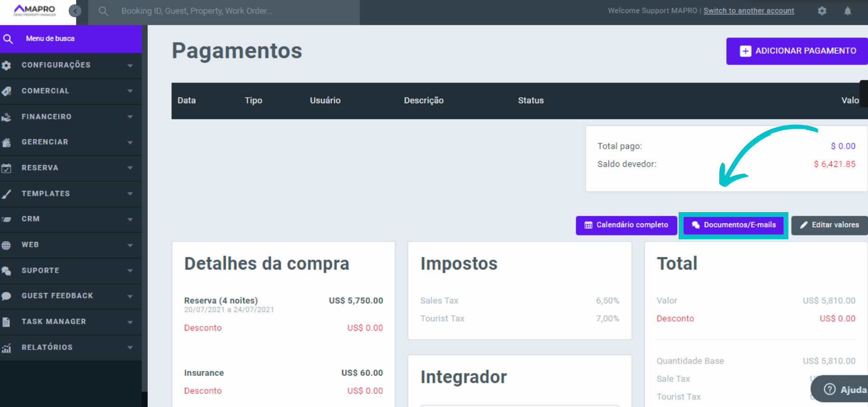This screenshot has width=868, height=407.
Task: Click the settings gear icon in top bar
Action: (822, 11)
